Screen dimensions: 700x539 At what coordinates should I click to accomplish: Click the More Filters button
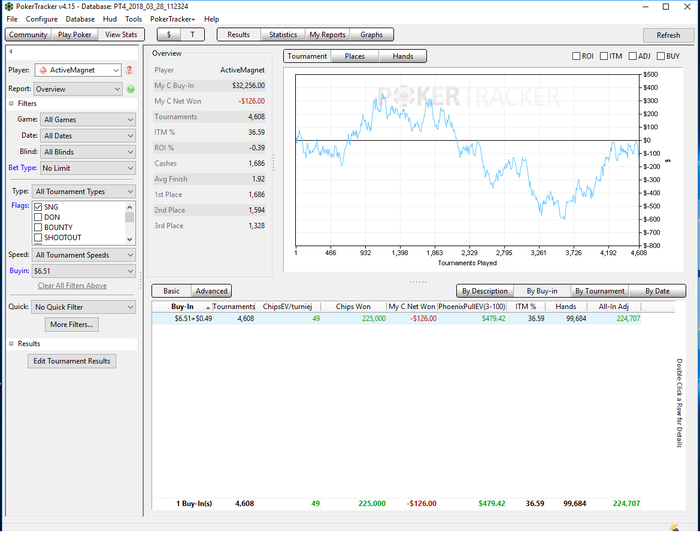tap(71, 325)
